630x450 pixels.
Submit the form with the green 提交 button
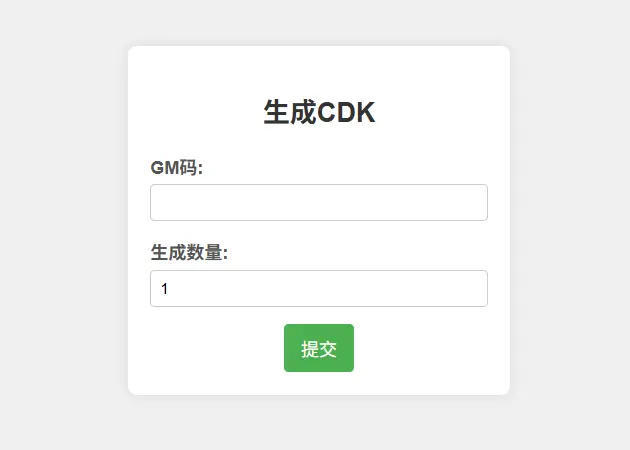(x=319, y=348)
